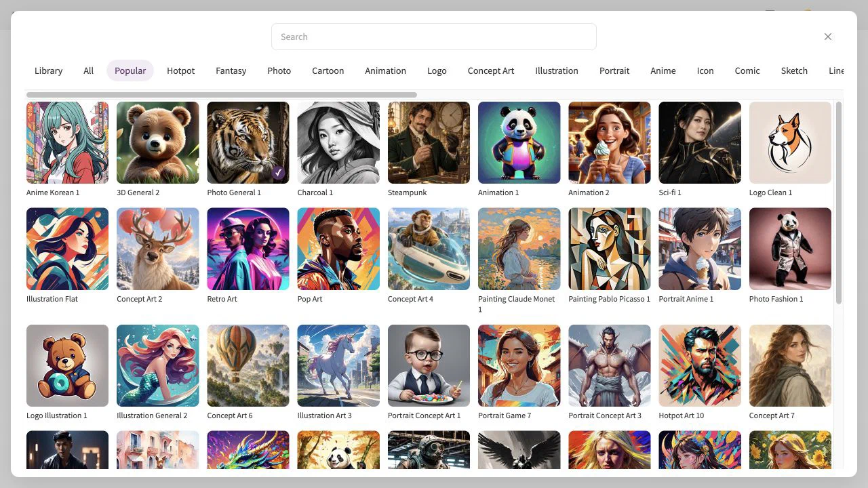Open the Library tab

[48, 70]
